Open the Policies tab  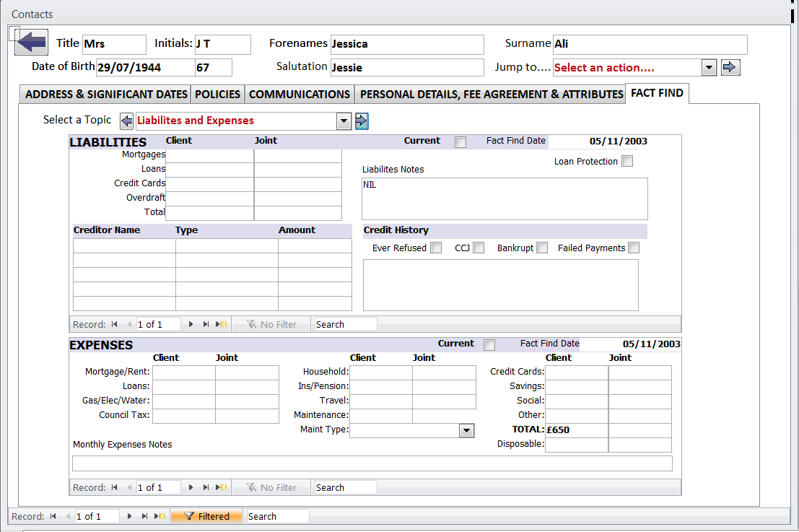(x=217, y=95)
